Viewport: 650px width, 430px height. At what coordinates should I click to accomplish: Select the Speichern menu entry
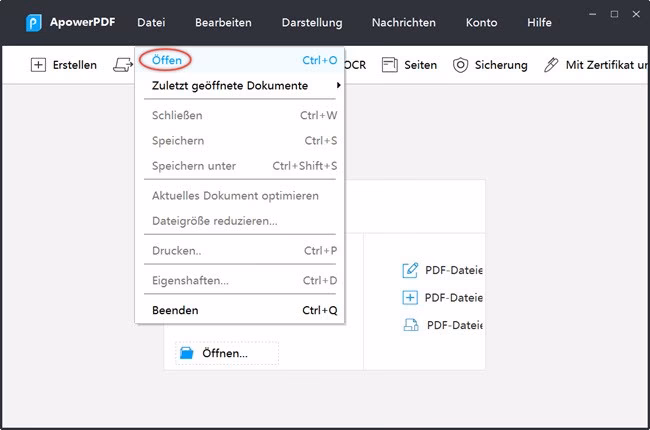click(240, 141)
